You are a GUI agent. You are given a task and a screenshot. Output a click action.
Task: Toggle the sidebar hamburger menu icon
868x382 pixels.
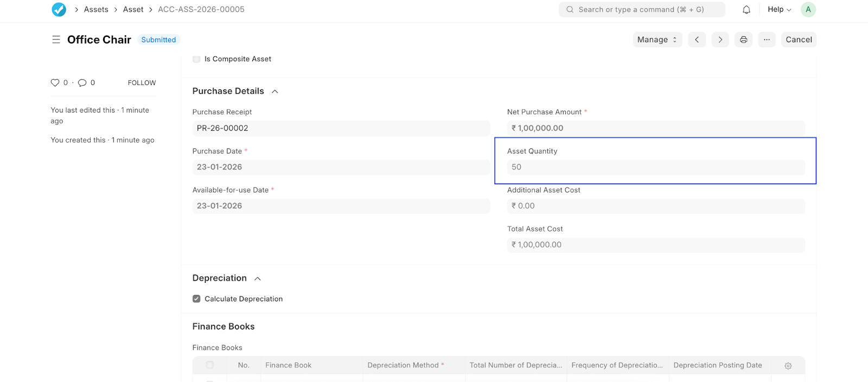tap(56, 40)
